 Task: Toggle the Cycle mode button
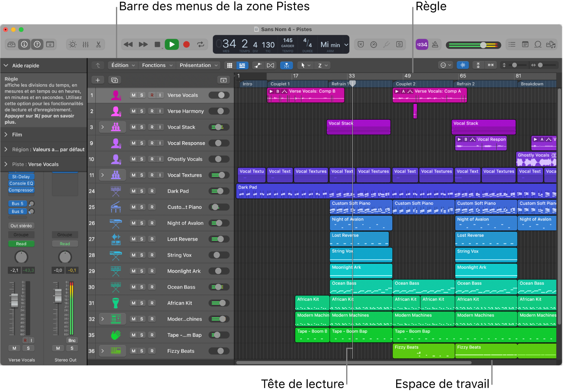pos(200,44)
